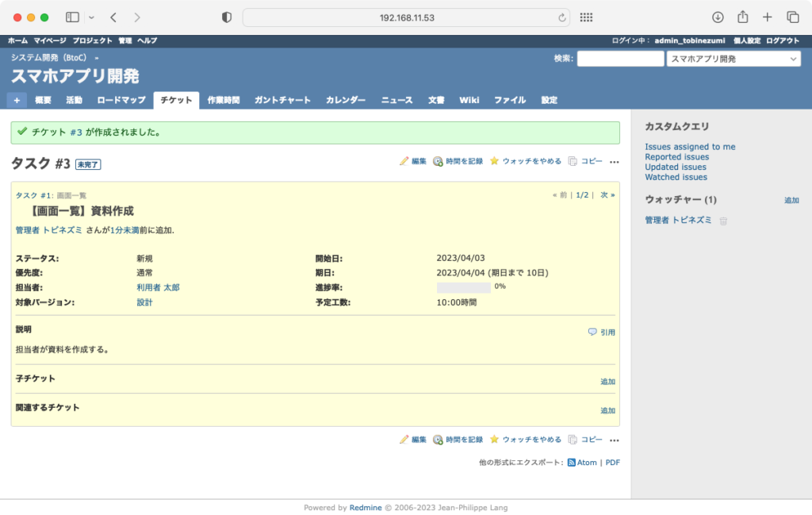812x515 pixels.
Task: Export via the Atom feed icon
Action: [571, 462]
